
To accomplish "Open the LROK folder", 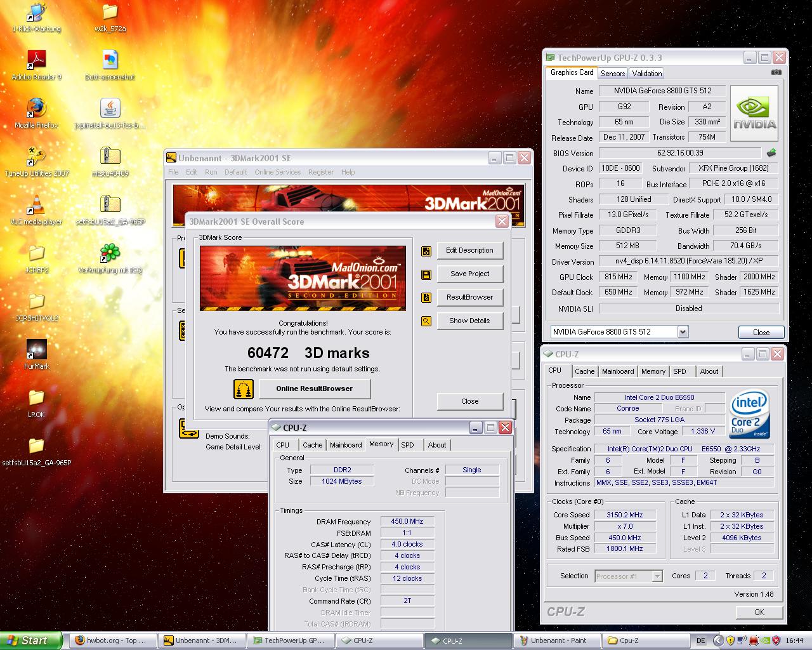I will pos(37,398).
